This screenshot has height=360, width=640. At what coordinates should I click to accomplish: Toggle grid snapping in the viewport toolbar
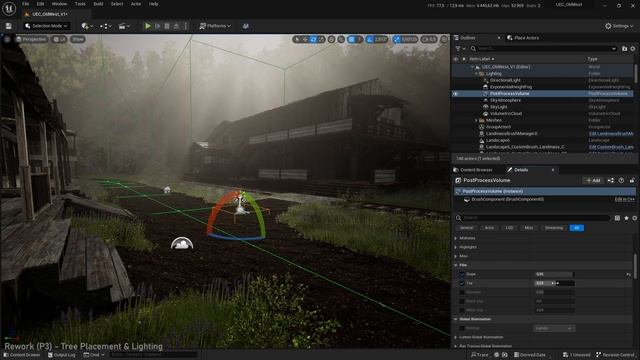coord(352,39)
